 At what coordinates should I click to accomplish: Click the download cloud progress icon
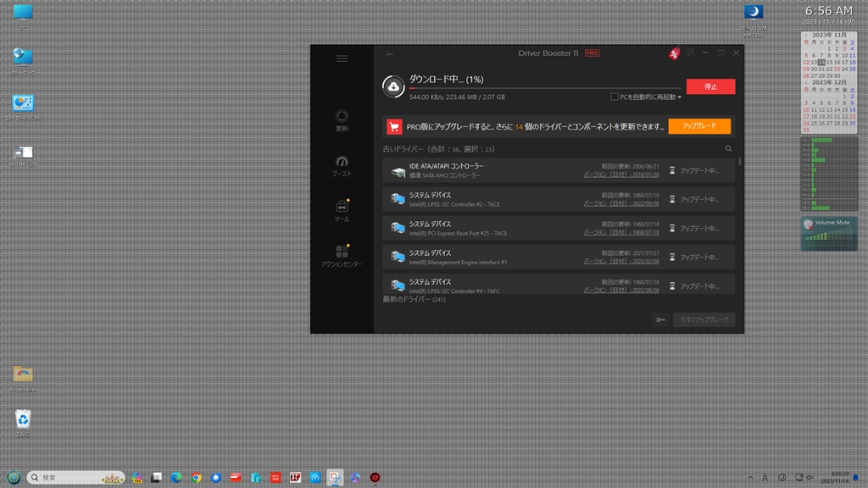[x=393, y=87]
